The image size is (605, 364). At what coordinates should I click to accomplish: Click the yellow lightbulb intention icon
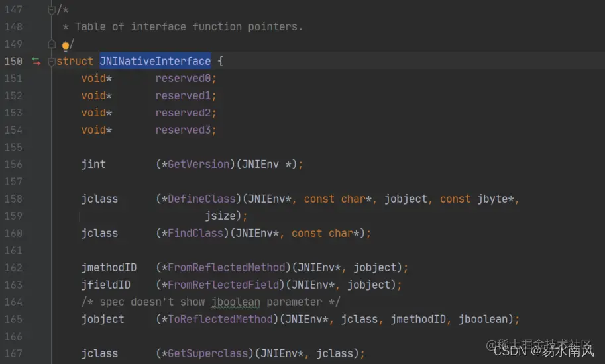[66, 46]
